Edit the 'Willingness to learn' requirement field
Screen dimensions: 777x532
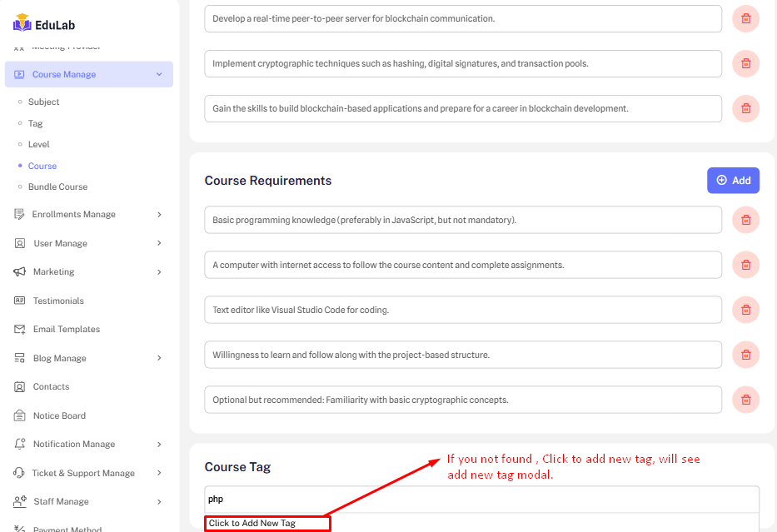click(x=462, y=355)
